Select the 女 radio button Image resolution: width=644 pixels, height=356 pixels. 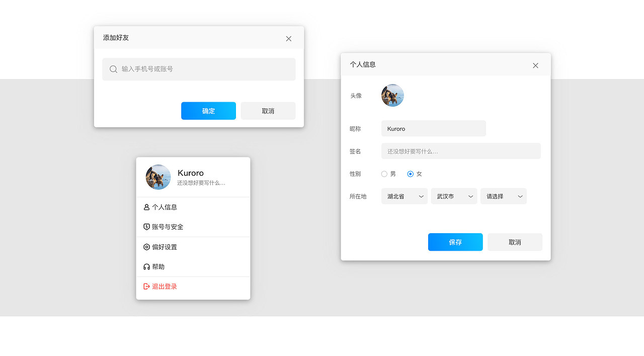(x=411, y=174)
